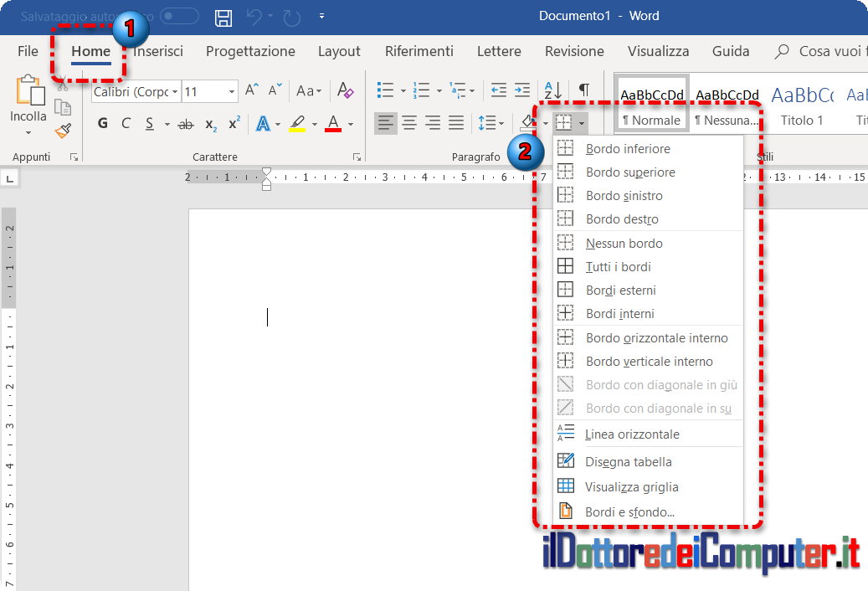
Task: Switch to the Progettazione tab
Action: [250, 51]
